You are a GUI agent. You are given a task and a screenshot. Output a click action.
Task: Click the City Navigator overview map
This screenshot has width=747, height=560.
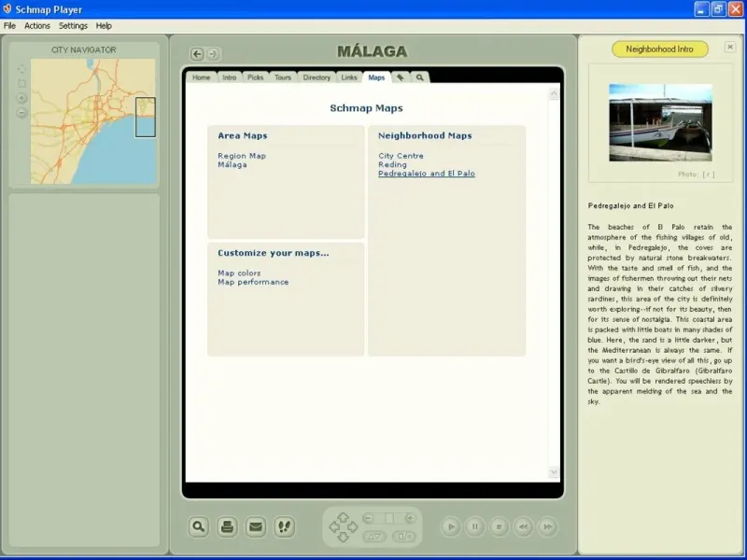tap(92, 121)
